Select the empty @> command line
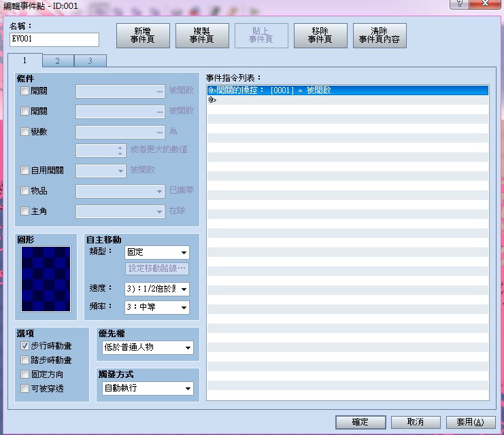504x435 pixels. [348, 100]
